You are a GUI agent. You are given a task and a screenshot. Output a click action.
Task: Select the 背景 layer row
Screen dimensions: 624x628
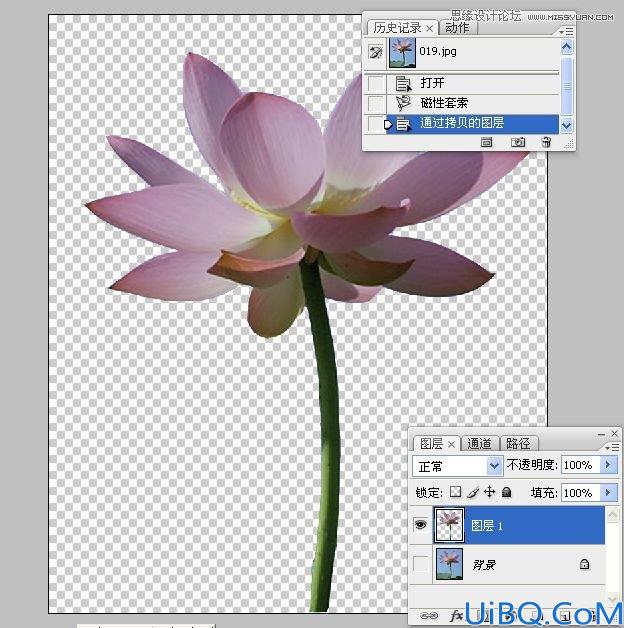pos(519,564)
